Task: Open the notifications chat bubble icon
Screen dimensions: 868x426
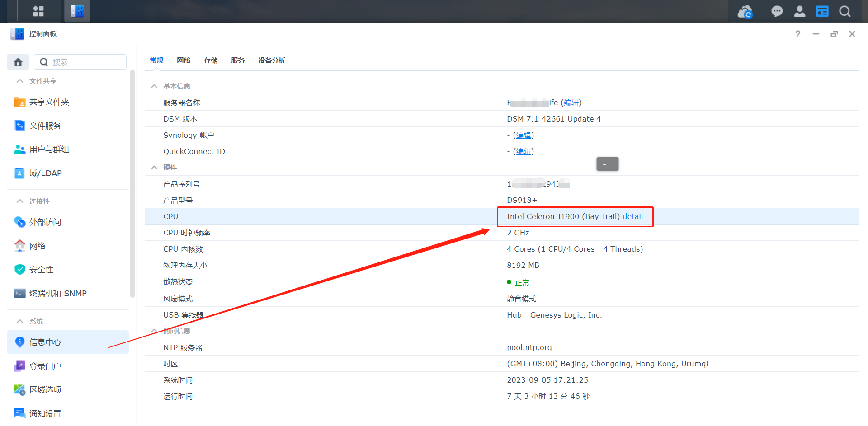Action: coord(777,11)
